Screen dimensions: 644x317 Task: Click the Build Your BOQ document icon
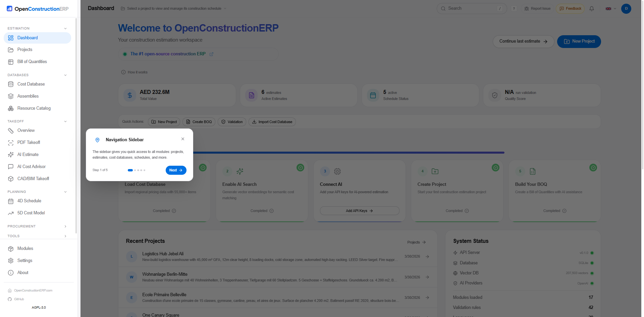point(533,171)
